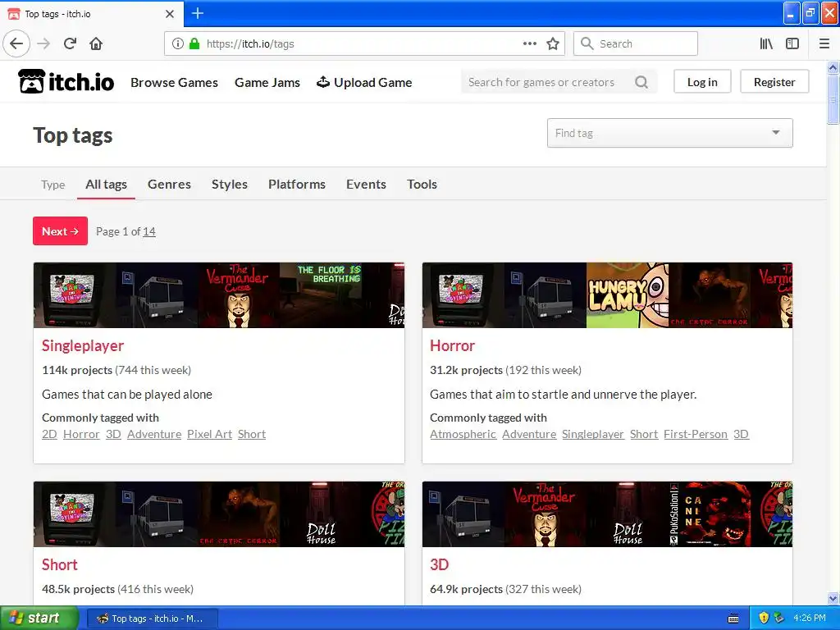
Task: Switch to the Platforms tab
Action: [297, 185]
